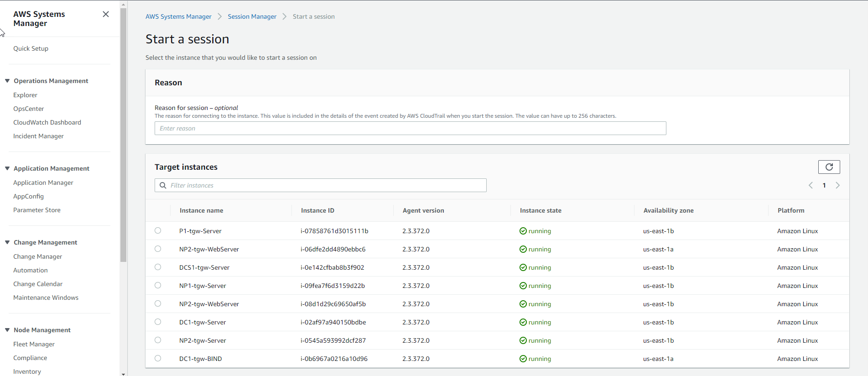Select the DC1-tgw-Server radio button
The image size is (868, 376).
(x=158, y=322)
